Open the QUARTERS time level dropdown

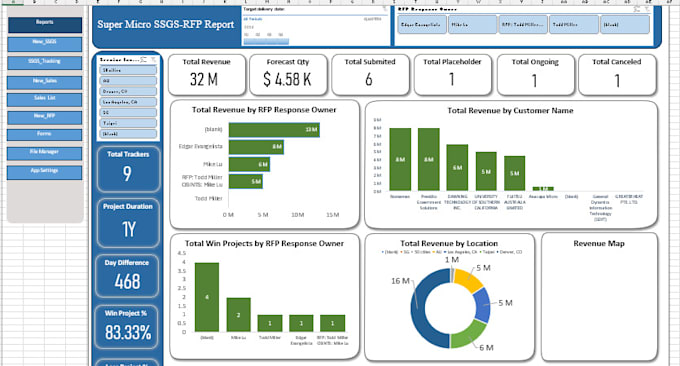tap(373, 19)
